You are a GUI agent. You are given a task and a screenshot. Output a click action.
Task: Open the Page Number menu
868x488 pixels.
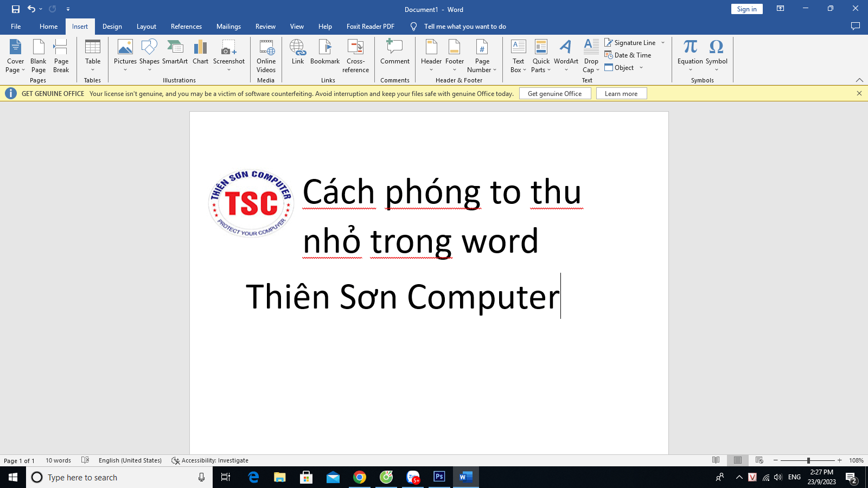tap(482, 56)
